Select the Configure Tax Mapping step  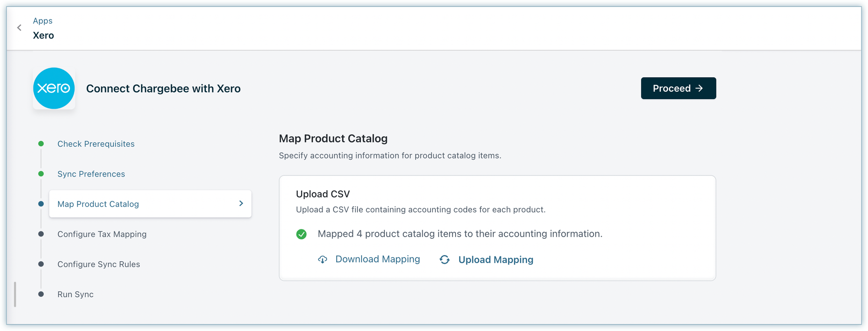pyautogui.click(x=102, y=234)
